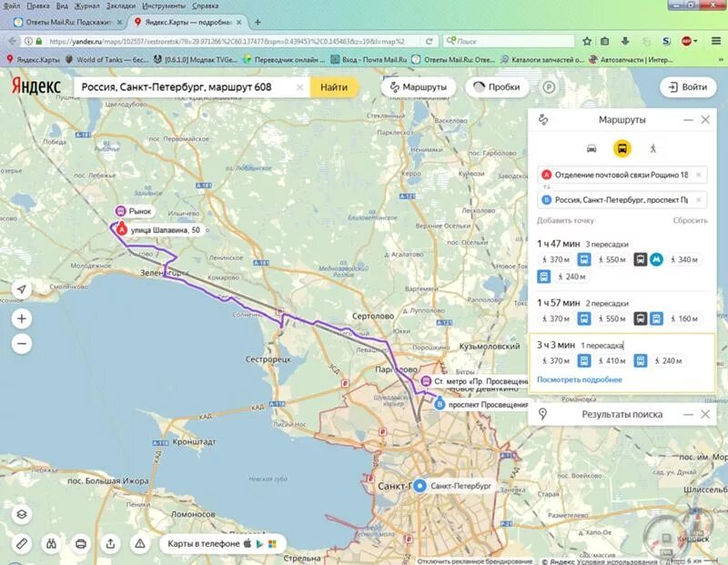
Task: Open the Маршруты route builder button
Action: coord(419,86)
